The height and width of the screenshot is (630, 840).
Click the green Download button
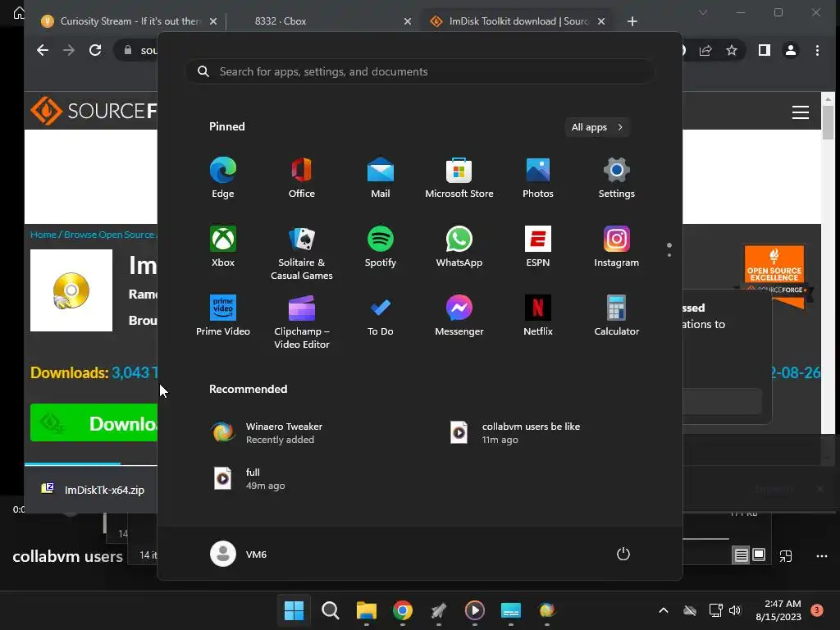click(94, 423)
